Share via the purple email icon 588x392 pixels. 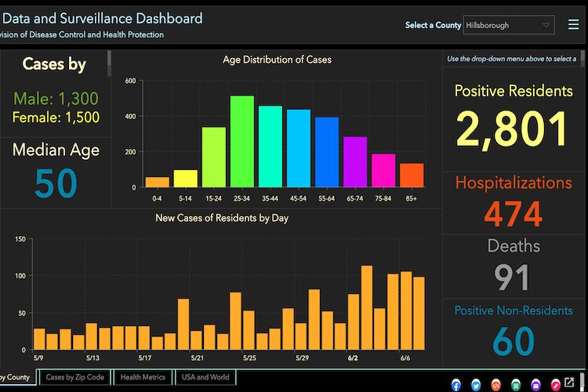(535, 385)
